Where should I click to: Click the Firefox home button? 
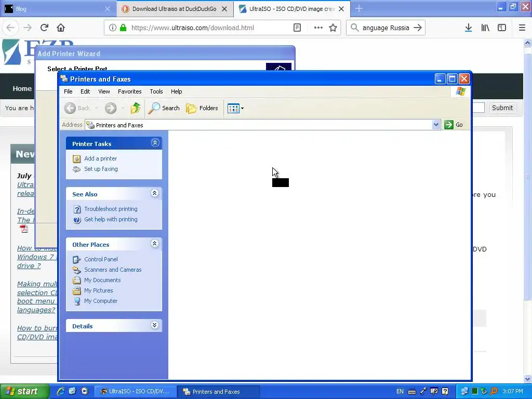pos(61,28)
